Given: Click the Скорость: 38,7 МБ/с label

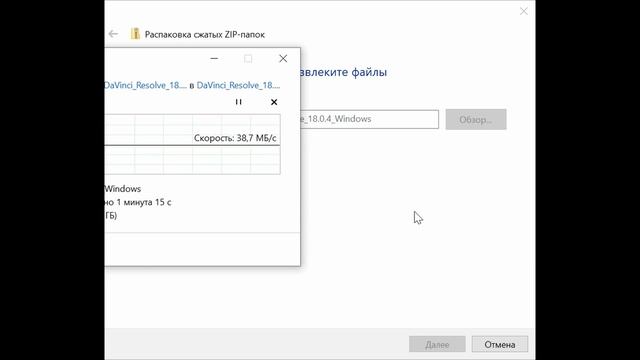Looking at the screenshot, I should (235, 138).
